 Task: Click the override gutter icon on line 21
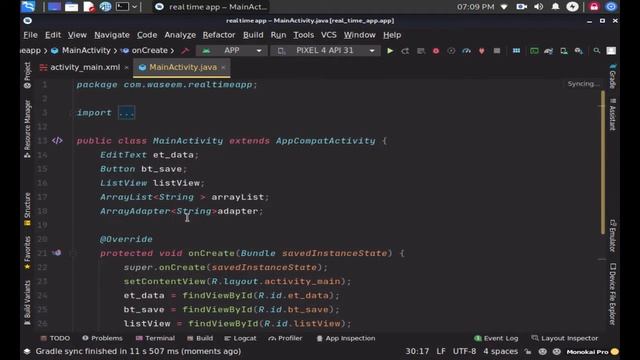coord(56,253)
